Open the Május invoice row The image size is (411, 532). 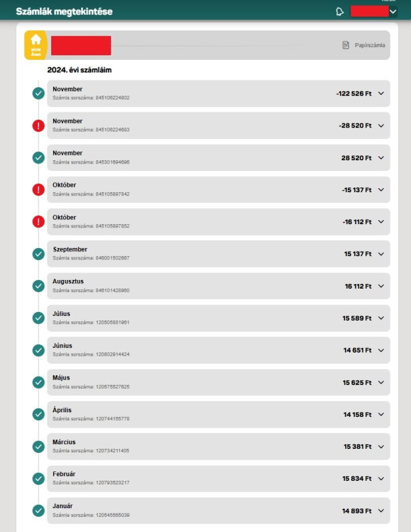[x=218, y=382]
